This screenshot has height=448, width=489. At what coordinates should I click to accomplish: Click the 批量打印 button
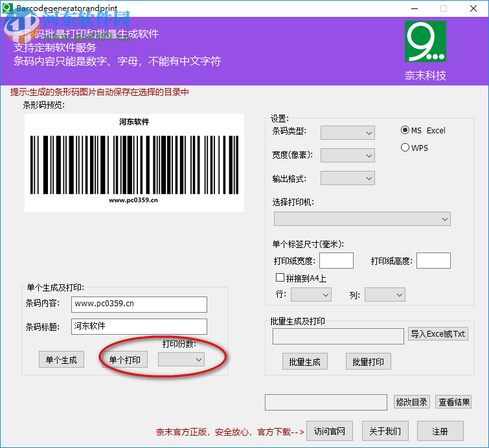(x=369, y=361)
